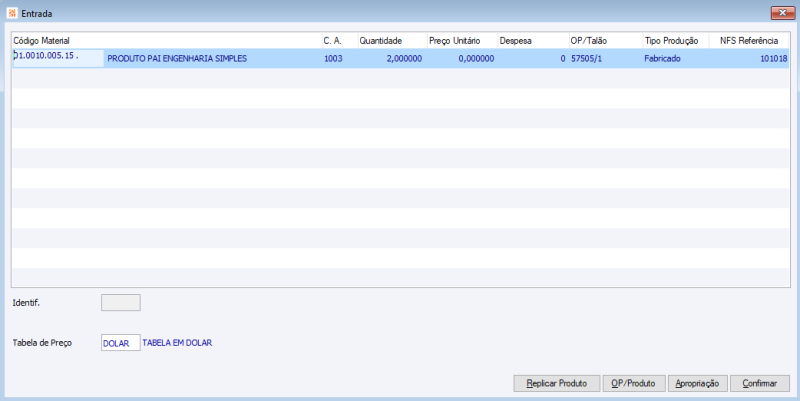
Task: Click the Apropriação button
Action: 697,383
